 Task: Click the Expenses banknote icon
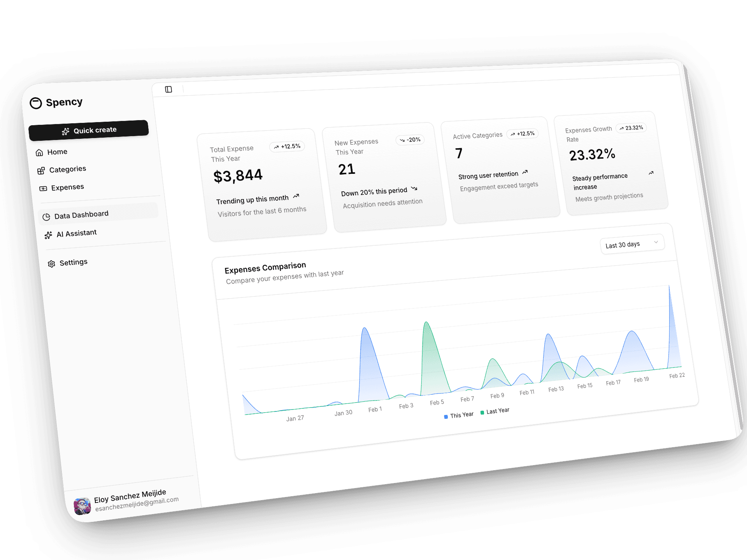pyautogui.click(x=43, y=189)
